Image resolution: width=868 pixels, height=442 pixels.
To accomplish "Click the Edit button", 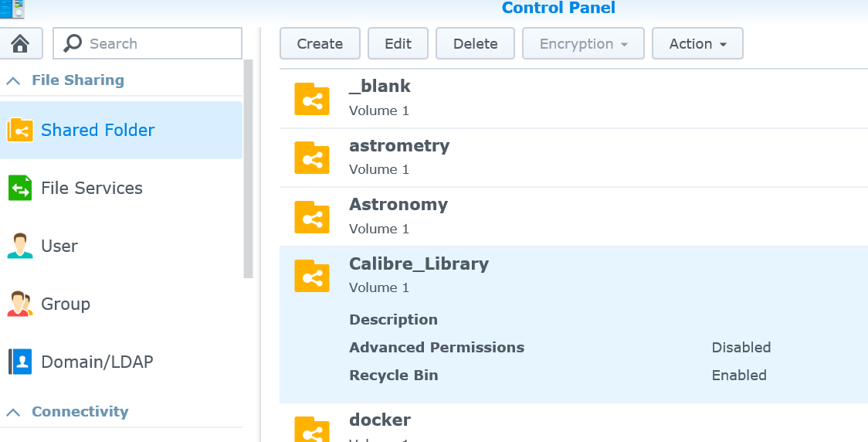I will [x=398, y=44].
